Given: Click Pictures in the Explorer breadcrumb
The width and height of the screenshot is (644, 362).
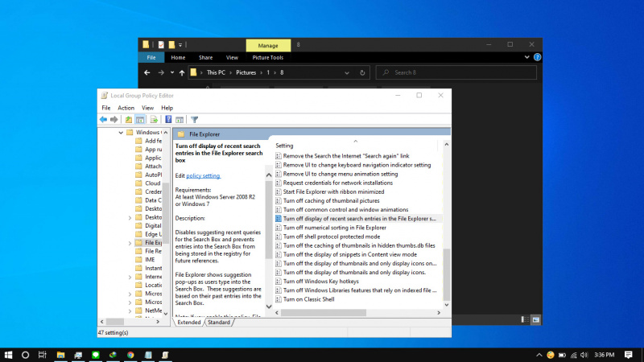Looking at the screenshot, I should [246, 72].
